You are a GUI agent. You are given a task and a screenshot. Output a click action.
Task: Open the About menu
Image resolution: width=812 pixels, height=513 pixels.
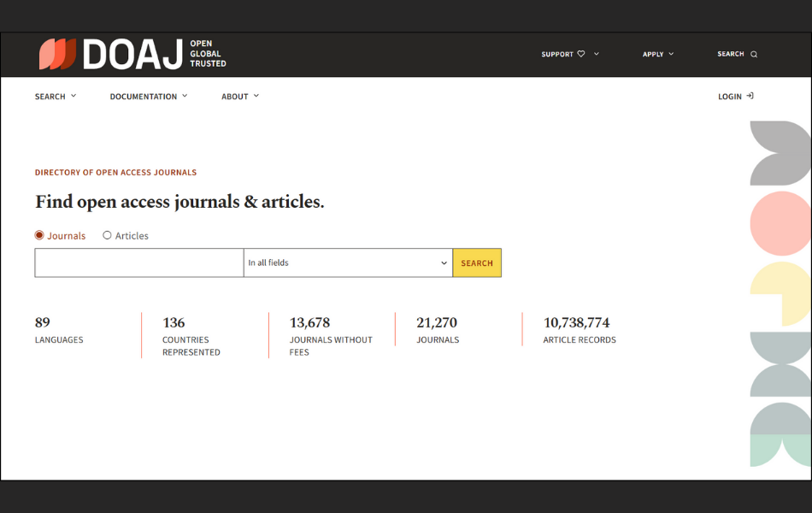pos(240,97)
